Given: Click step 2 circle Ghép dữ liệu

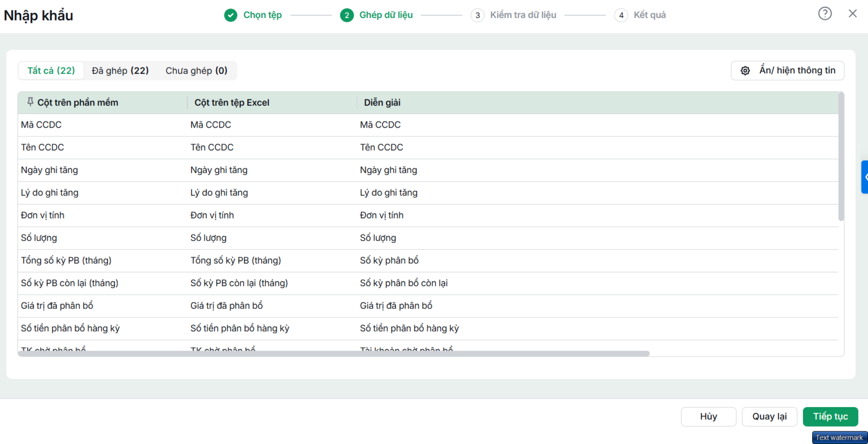Looking at the screenshot, I should pyautogui.click(x=347, y=15).
